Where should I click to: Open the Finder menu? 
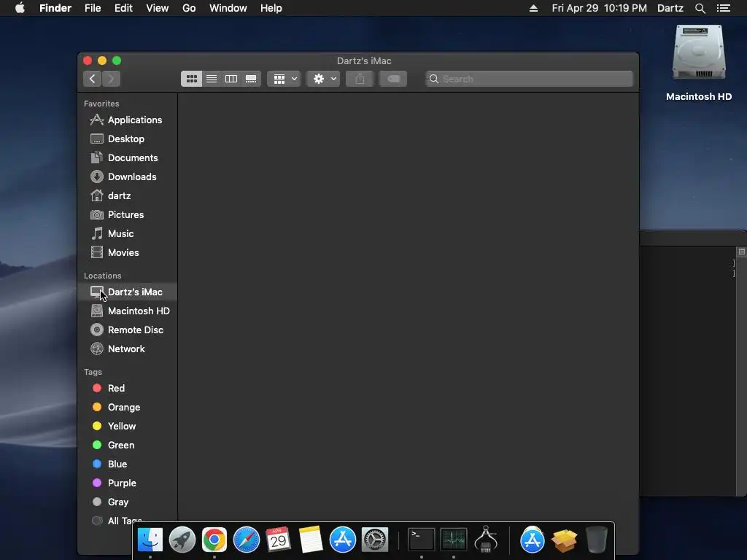[x=55, y=8]
